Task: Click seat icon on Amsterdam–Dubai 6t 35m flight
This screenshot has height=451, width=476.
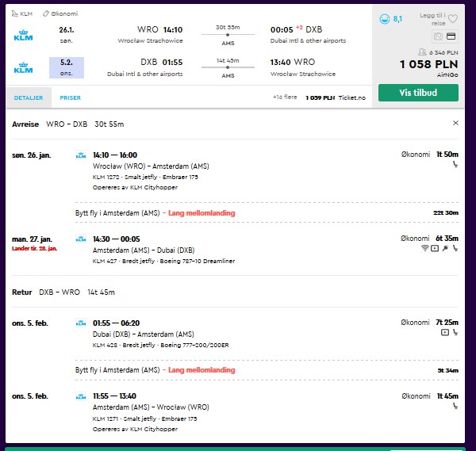Action: pos(455,248)
